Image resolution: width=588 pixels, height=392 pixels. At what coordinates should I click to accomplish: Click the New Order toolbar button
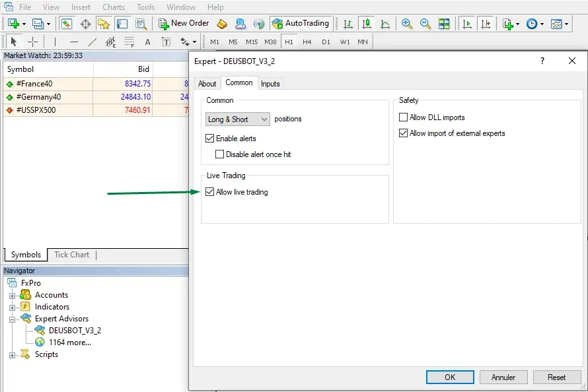click(x=184, y=24)
